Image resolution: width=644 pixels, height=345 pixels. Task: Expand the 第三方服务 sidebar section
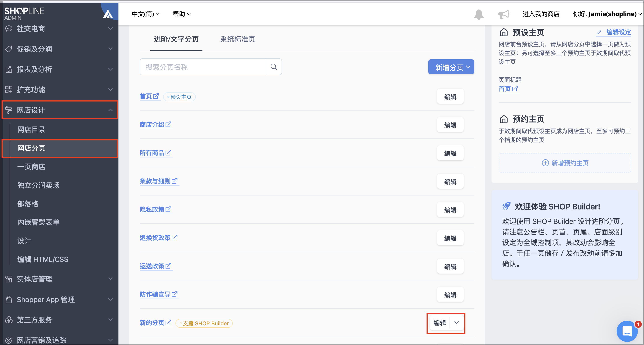click(59, 320)
